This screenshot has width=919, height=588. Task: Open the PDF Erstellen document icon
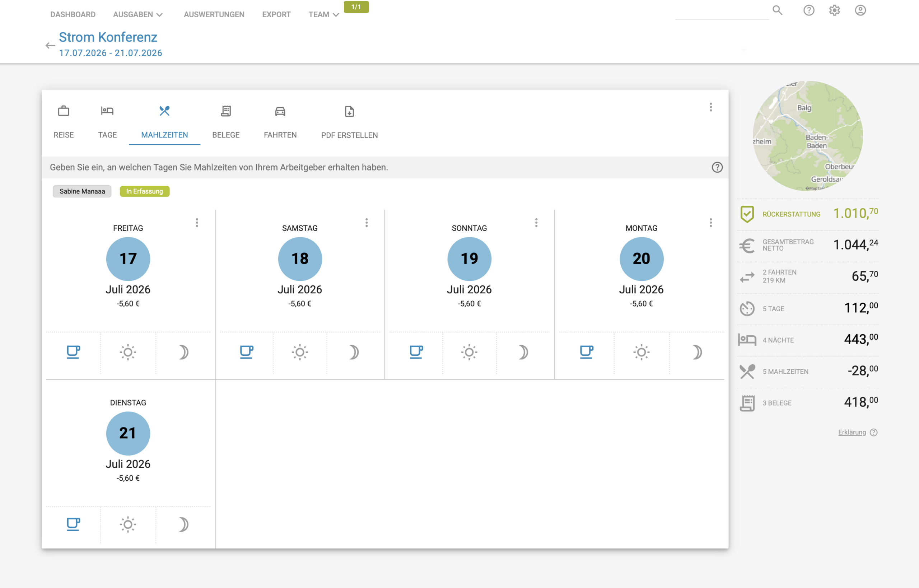(349, 111)
